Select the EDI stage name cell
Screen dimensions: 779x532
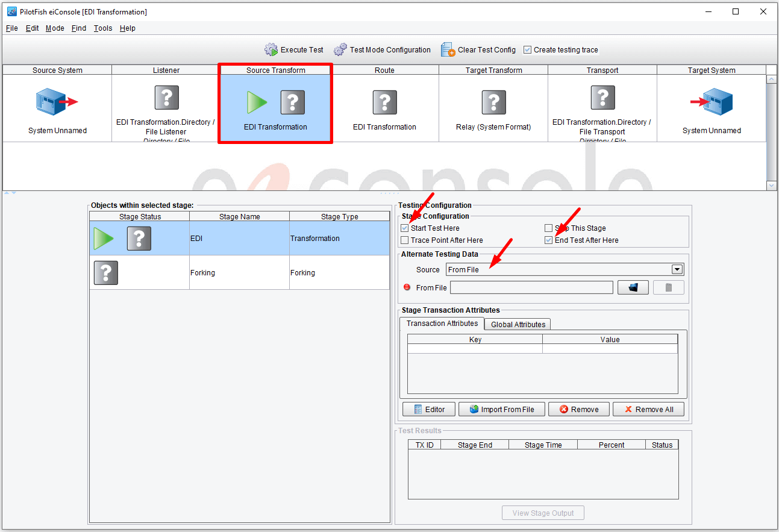(x=240, y=239)
